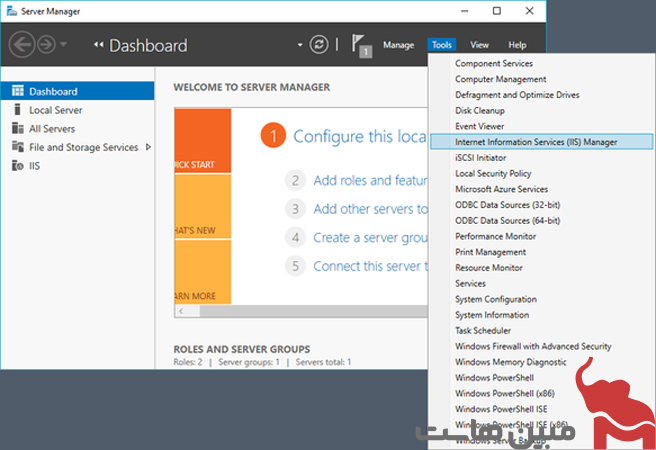
Task: Select All Servers in sidebar
Action: [52, 128]
